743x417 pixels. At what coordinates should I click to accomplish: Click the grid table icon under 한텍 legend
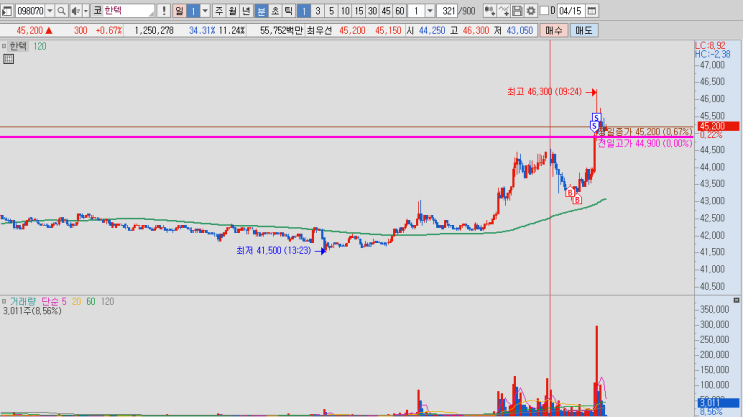coord(9,59)
